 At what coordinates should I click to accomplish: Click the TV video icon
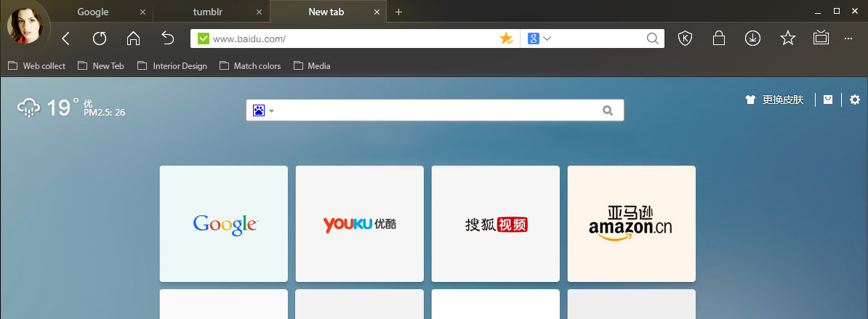point(821,38)
